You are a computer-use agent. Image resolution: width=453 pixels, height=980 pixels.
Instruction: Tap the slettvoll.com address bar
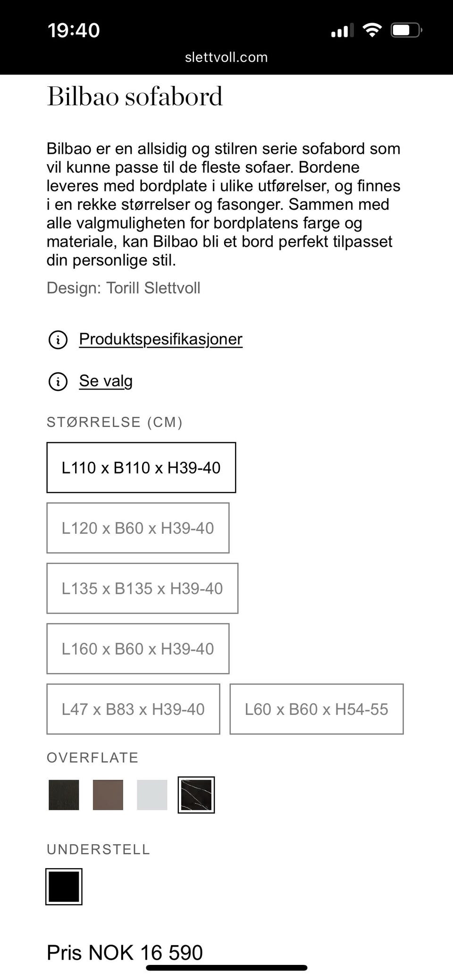pos(226,58)
